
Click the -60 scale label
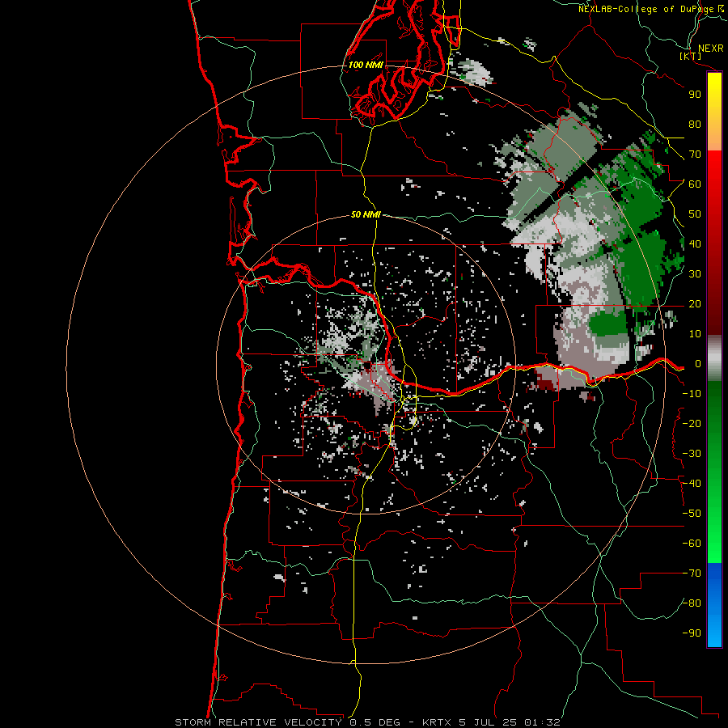692,544
